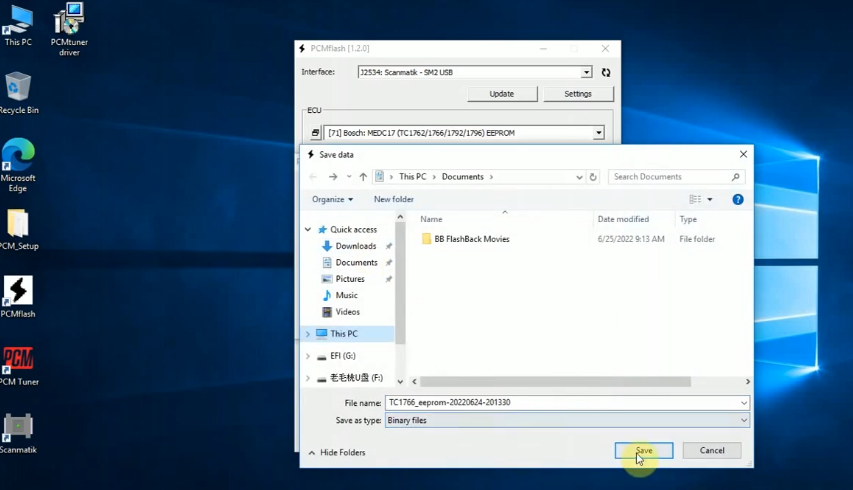Click the horizontal scrollbar in file list
The height and width of the screenshot is (490, 853).
(555, 382)
